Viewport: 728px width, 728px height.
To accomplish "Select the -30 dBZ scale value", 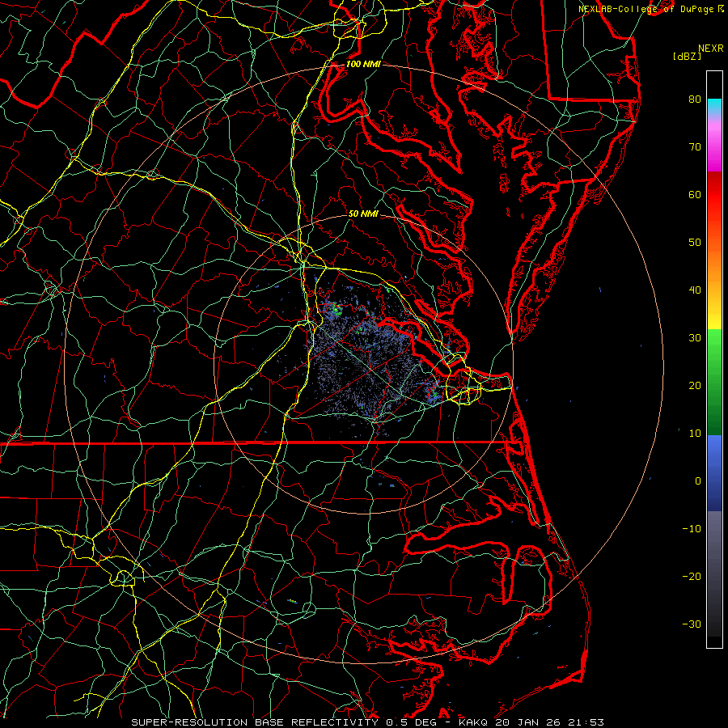I will click(x=692, y=624).
